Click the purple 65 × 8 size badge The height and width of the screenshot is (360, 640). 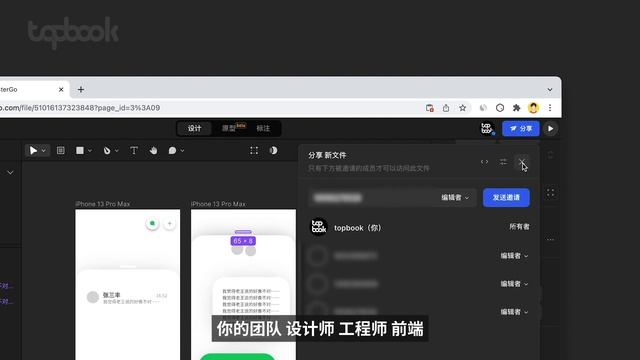pyautogui.click(x=243, y=241)
